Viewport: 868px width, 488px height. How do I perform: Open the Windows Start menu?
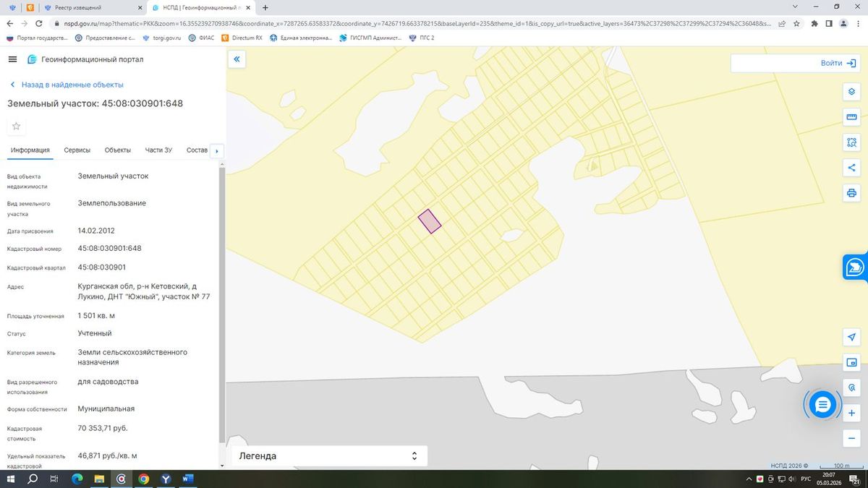(x=11, y=479)
